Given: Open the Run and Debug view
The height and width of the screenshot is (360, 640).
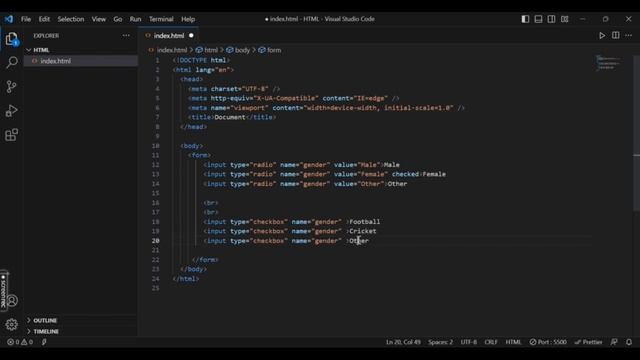Looking at the screenshot, I should coord(11,111).
